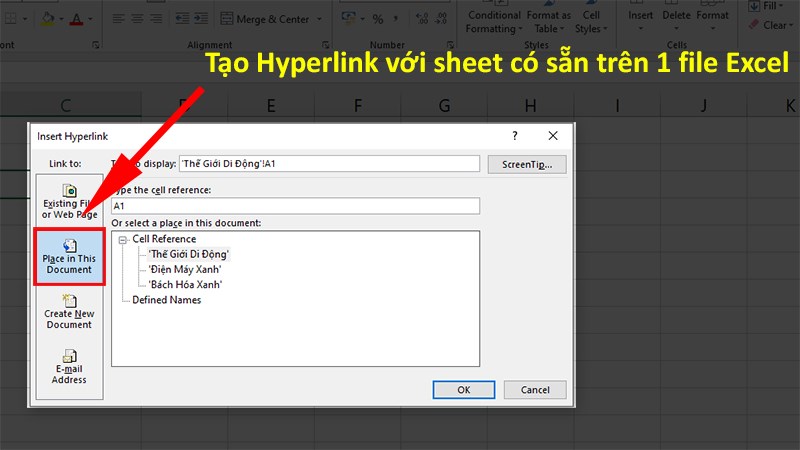
Task: Select Existing File or Web Page option
Action: pyautogui.click(x=69, y=202)
